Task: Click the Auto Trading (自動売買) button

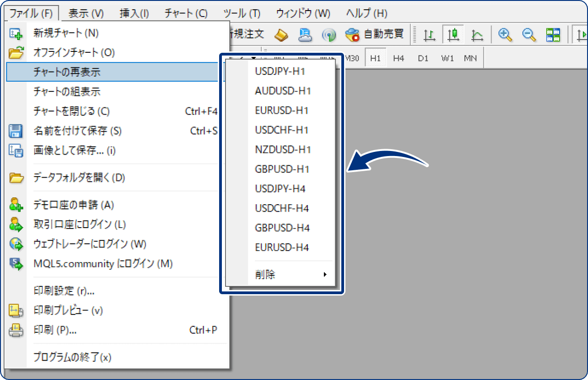Action: coord(375,34)
